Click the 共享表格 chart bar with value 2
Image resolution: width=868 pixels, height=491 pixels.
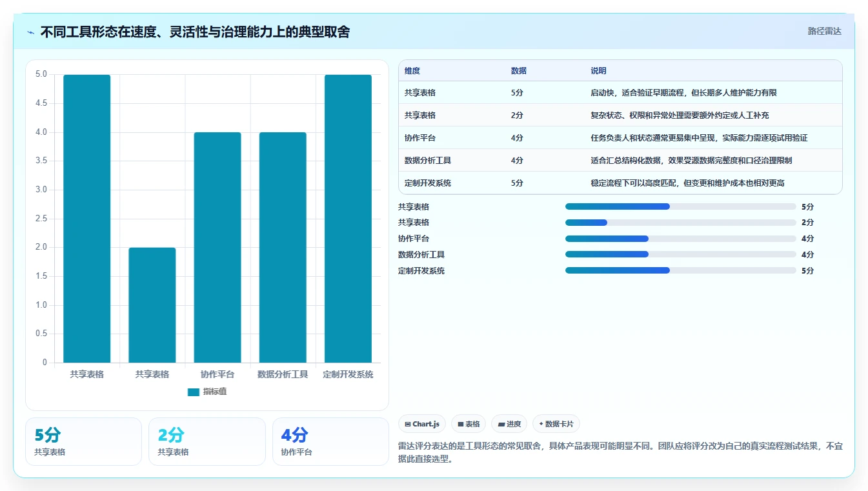pos(152,305)
